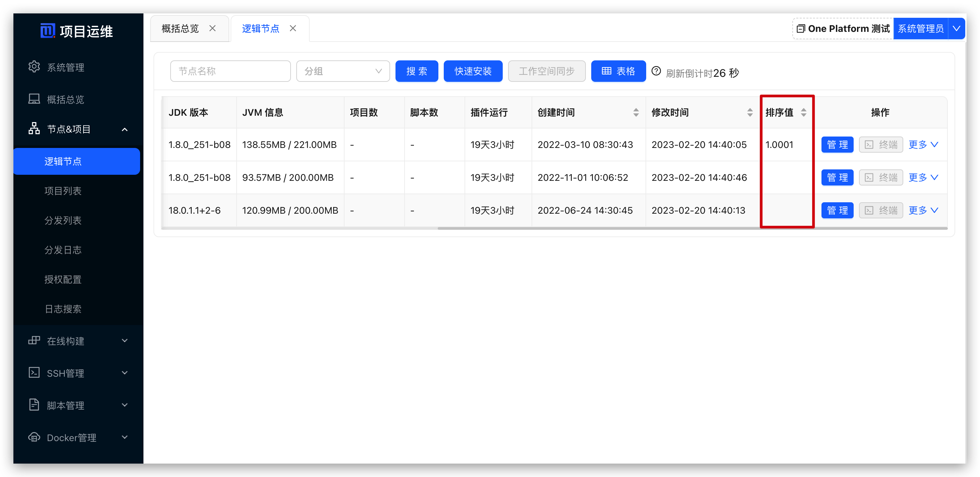The image size is (980, 477).
Task: Click the horizontal table scrollbar
Action: coord(692,228)
